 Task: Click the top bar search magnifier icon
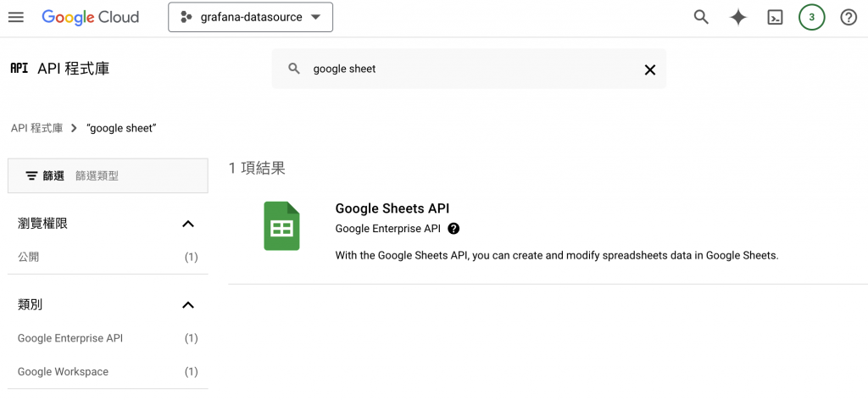click(701, 18)
